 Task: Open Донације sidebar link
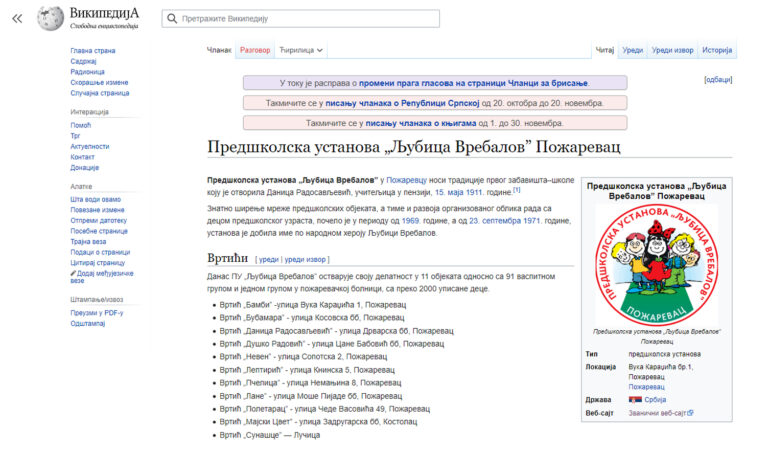[84, 167]
